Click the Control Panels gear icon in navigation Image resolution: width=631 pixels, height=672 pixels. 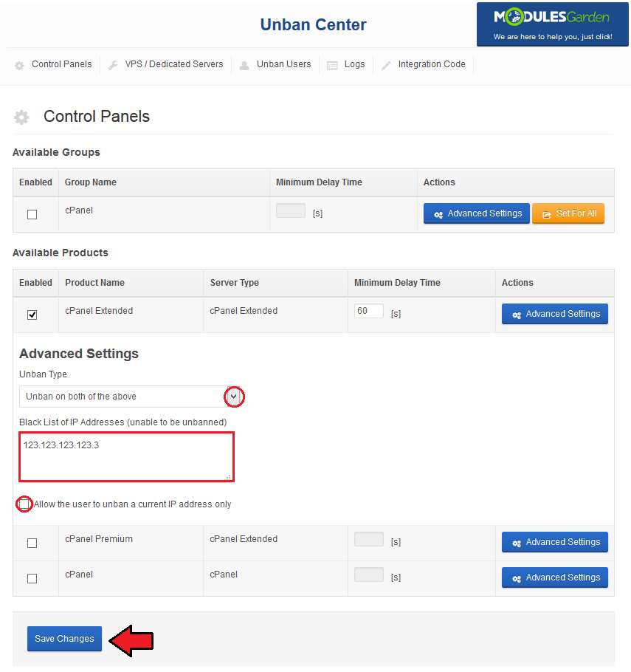(19, 66)
